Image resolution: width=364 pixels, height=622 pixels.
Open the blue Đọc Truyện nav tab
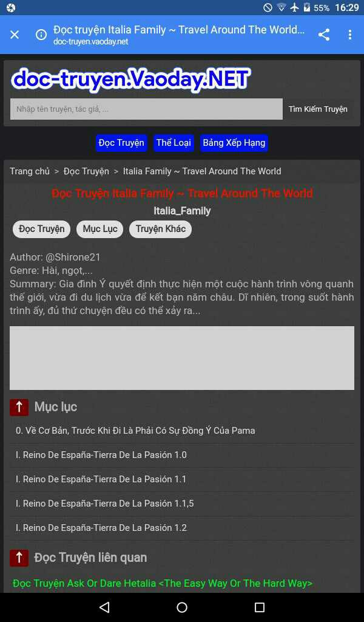(121, 143)
